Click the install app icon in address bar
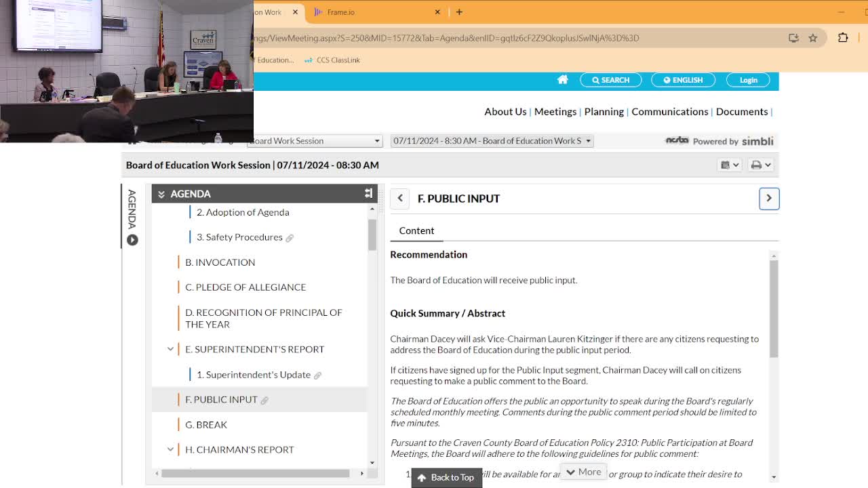Image resolution: width=868 pixels, height=488 pixels. [793, 38]
